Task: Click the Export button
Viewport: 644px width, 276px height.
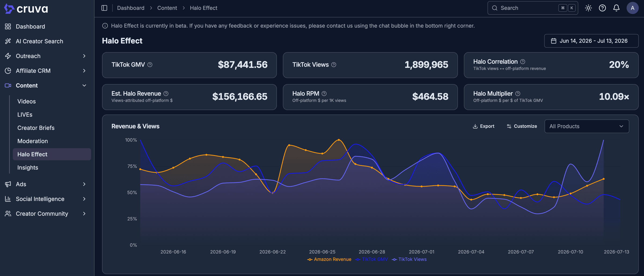Action: 484,126
